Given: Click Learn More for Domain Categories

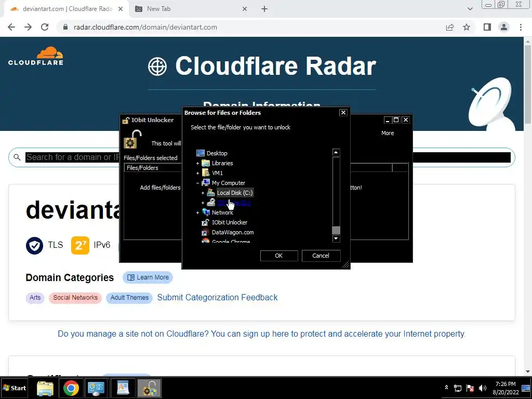Looking at the screenshot, I should (148, 277).
